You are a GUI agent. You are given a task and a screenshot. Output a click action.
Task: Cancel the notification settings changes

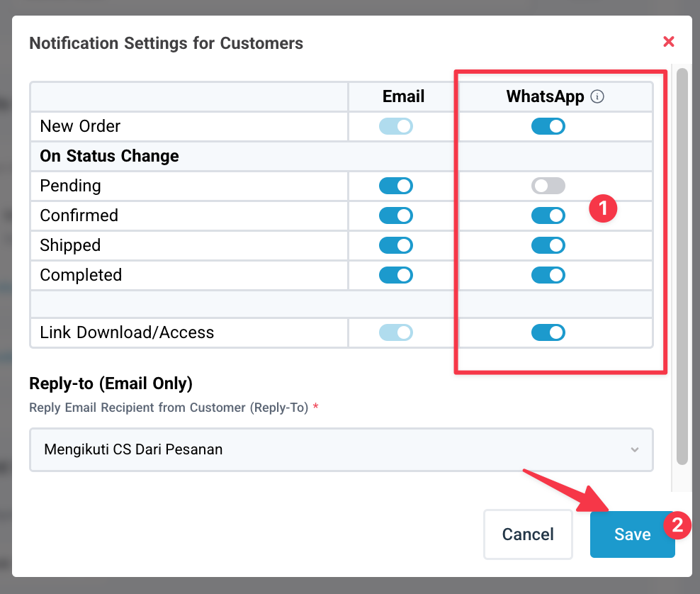click(528, 534)
